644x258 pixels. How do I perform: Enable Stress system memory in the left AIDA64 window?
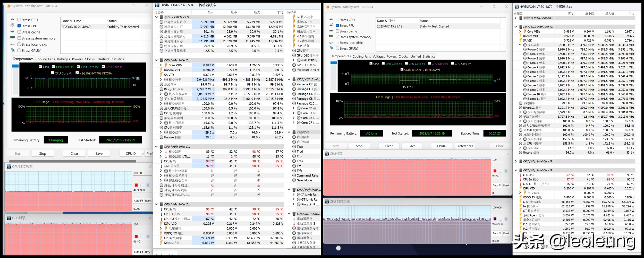(x=19, y=38)
